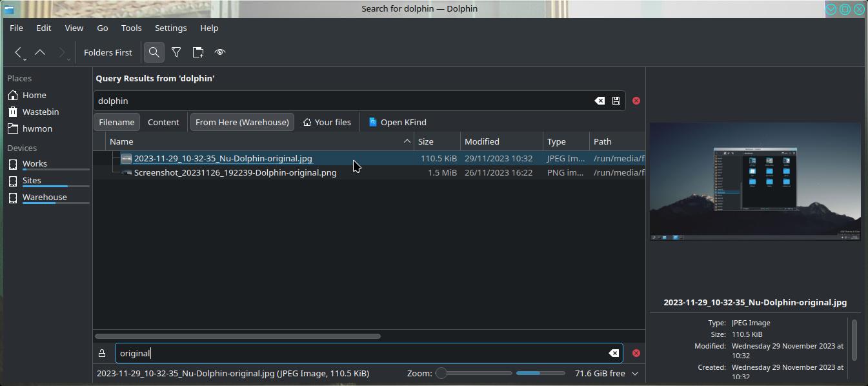Click the Name column sort header
The height and width of the screenshot is (386, 868).
point(258,141)
